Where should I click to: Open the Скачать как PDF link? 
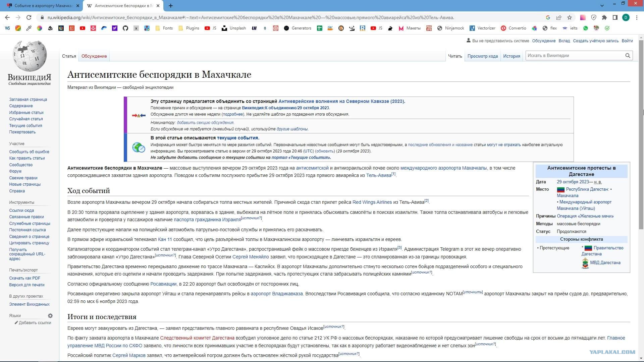coord(25,278)
